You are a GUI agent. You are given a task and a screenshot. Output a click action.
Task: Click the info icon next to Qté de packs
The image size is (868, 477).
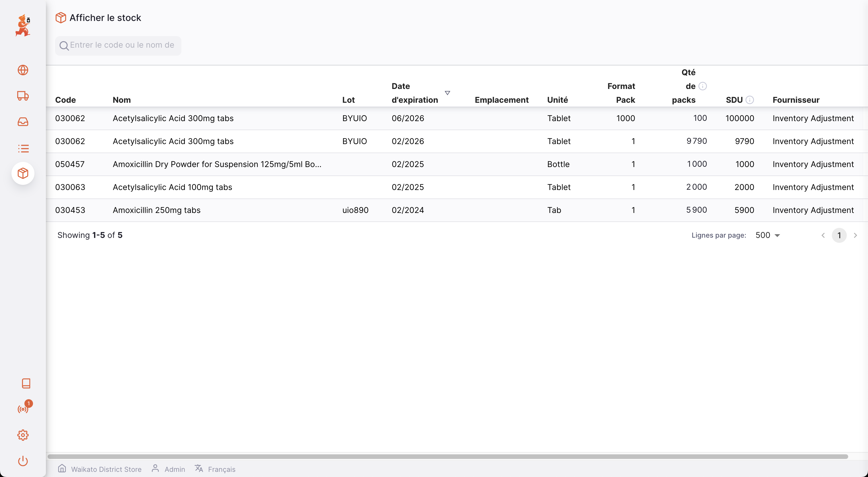(703, 86)
